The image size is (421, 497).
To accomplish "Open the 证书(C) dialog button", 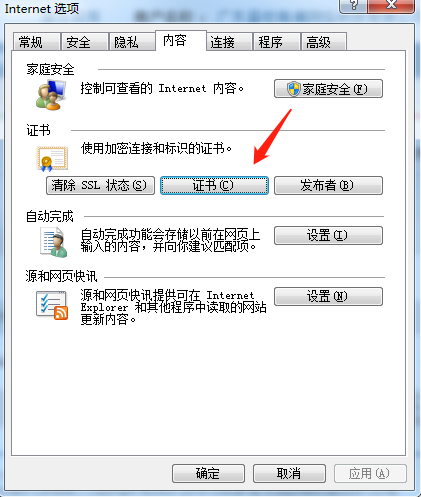I will coord(214,185).
